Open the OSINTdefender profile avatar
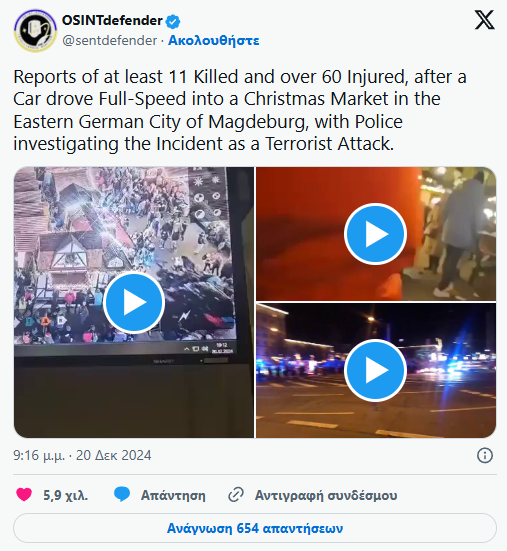The height and width of the screenshot is (551, 507). click(x=35, y=31)
